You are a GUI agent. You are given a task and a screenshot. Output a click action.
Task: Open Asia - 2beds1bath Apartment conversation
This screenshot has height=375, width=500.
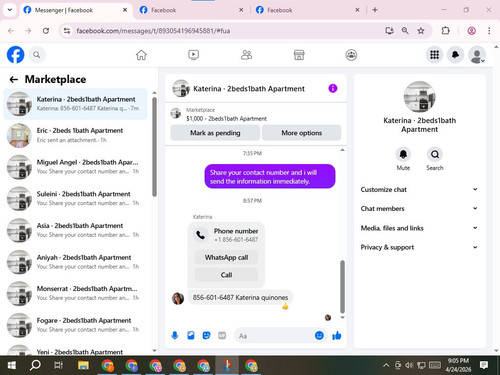[76, 230]
